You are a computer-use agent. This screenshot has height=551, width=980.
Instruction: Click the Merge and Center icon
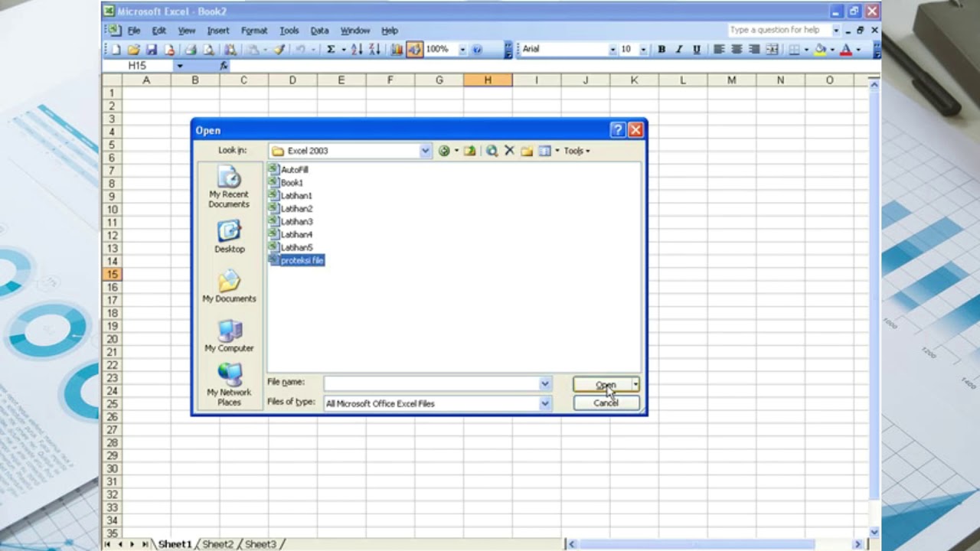(x=773, y=49)
